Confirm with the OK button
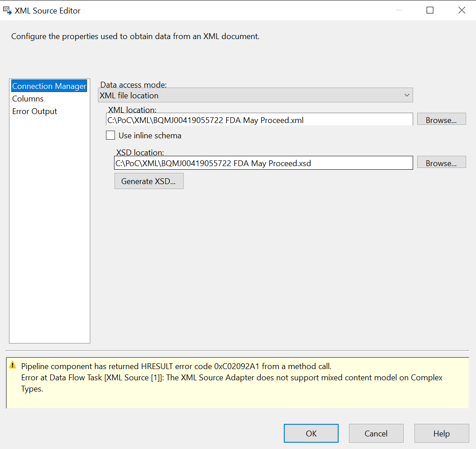The height and width of the screenshot is (449, 476). click(311, 433)
